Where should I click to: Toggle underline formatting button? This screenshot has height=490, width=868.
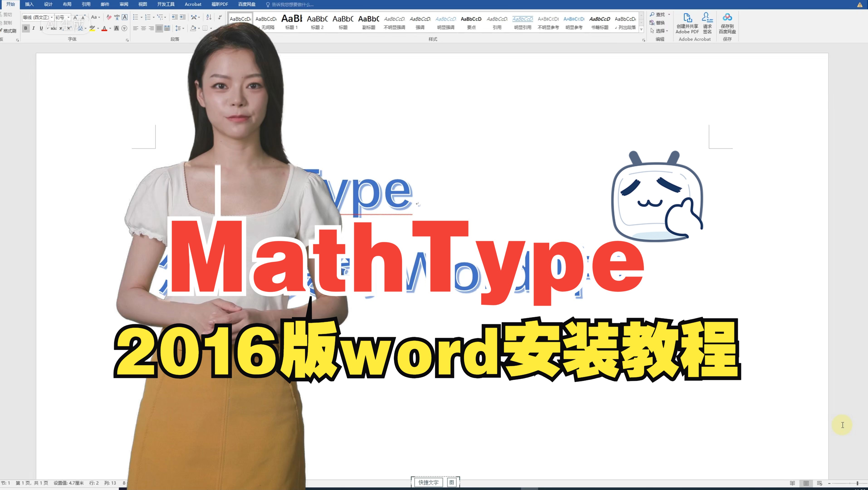coord(41,28)
